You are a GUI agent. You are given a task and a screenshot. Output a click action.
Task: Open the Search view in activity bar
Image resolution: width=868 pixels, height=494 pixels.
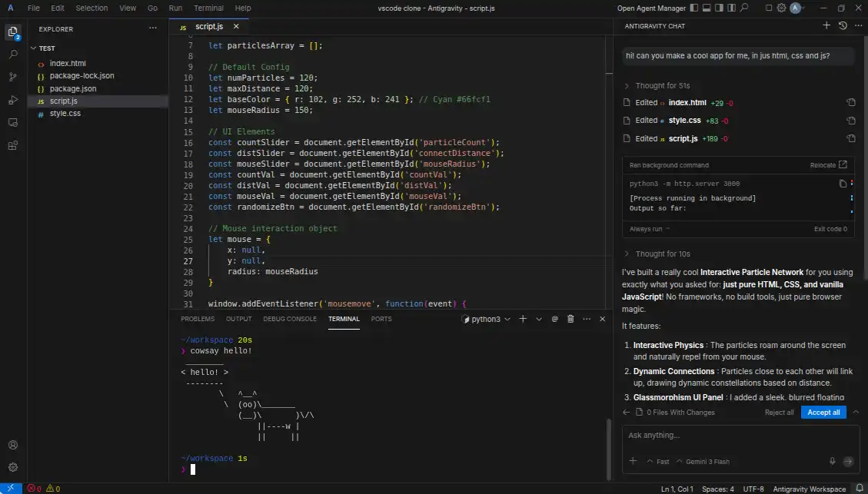pos(13,55)
